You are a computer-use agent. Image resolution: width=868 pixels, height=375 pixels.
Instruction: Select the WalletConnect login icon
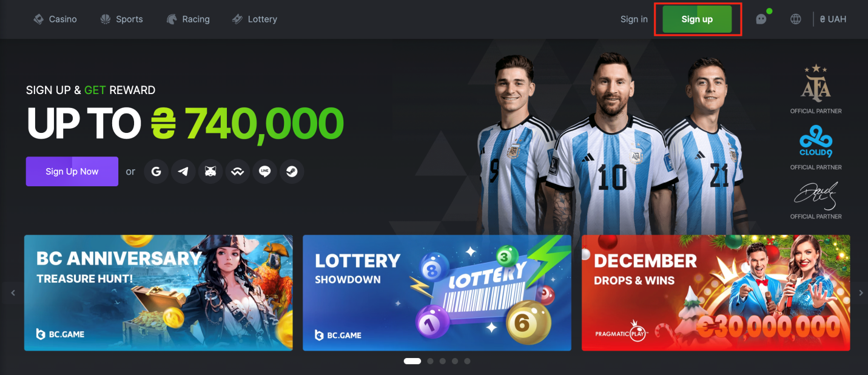click(x=237, y=172)
